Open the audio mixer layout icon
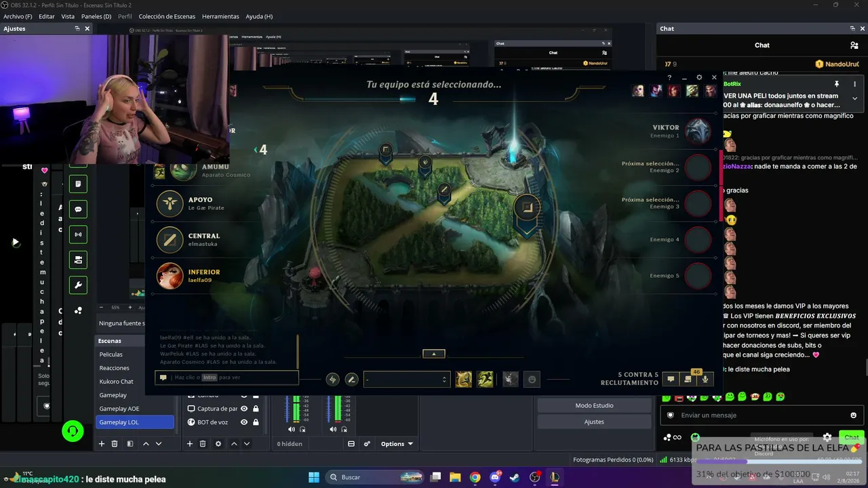Screen dimensions: 868x488 [351, 444]
